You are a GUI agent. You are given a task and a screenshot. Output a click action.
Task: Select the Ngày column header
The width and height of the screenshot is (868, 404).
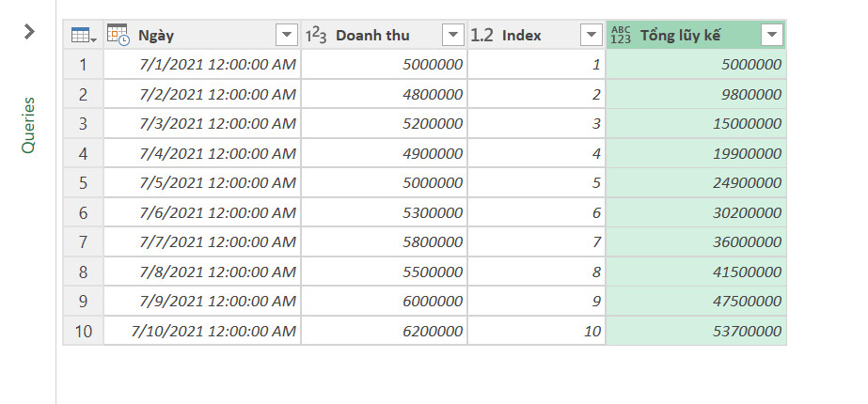tap(202, 35)
